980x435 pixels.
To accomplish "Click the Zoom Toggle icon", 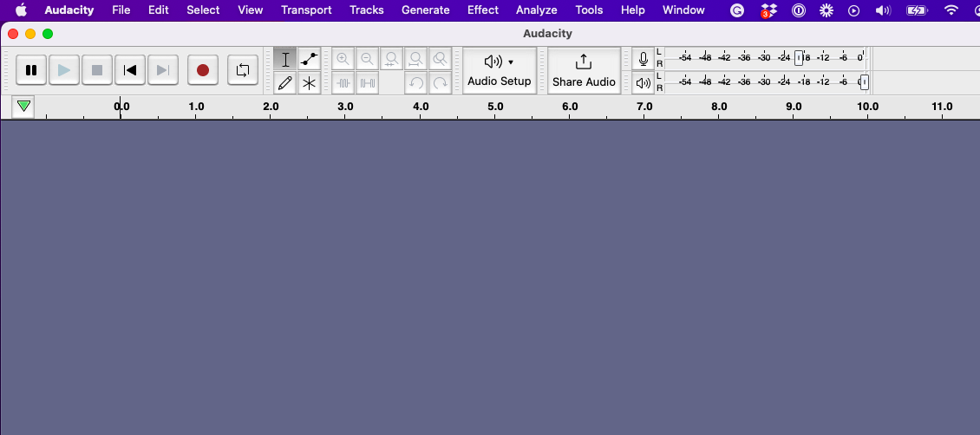I will 440,59.
